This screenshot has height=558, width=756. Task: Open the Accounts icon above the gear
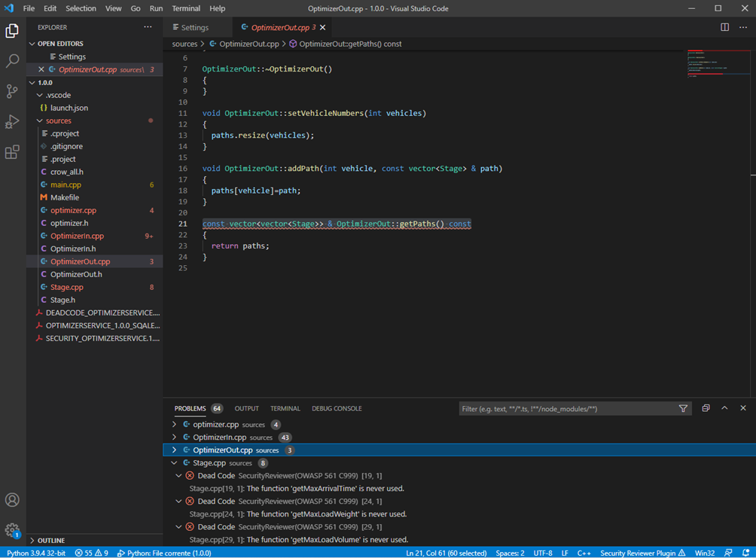coord(11,499)
